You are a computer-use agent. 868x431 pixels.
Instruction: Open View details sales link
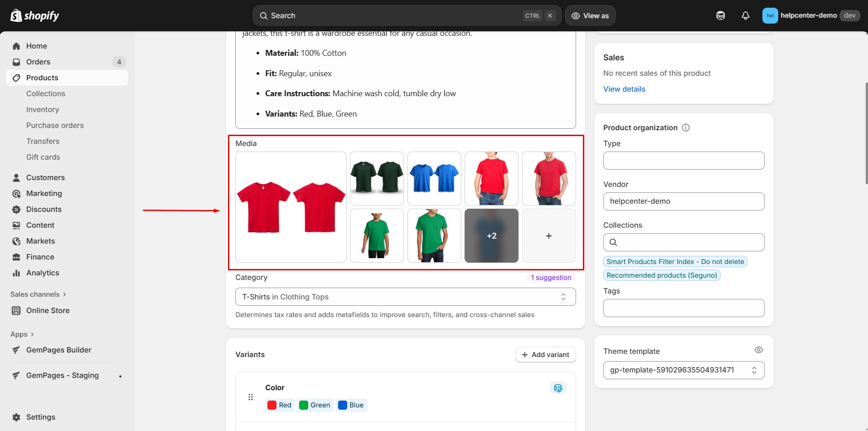pyautogui.click(x=624, y=89)
